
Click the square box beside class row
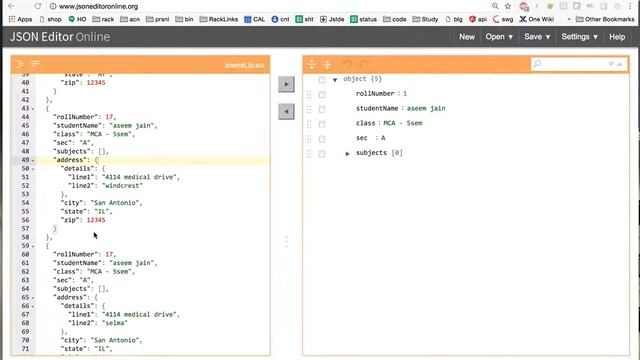click(322, 124)
